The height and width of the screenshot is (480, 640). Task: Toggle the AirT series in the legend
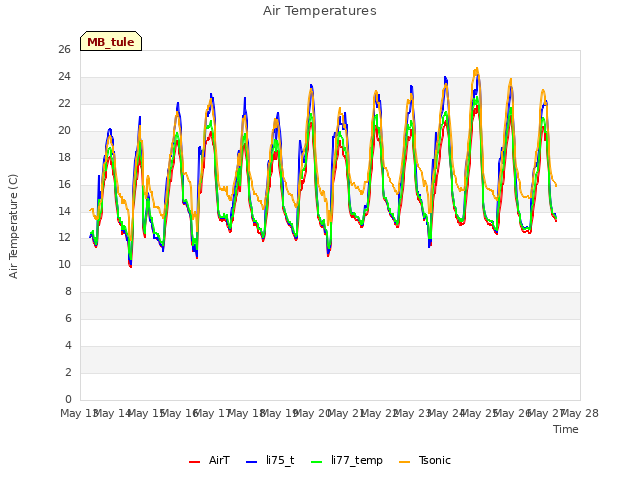coord(209,460)
